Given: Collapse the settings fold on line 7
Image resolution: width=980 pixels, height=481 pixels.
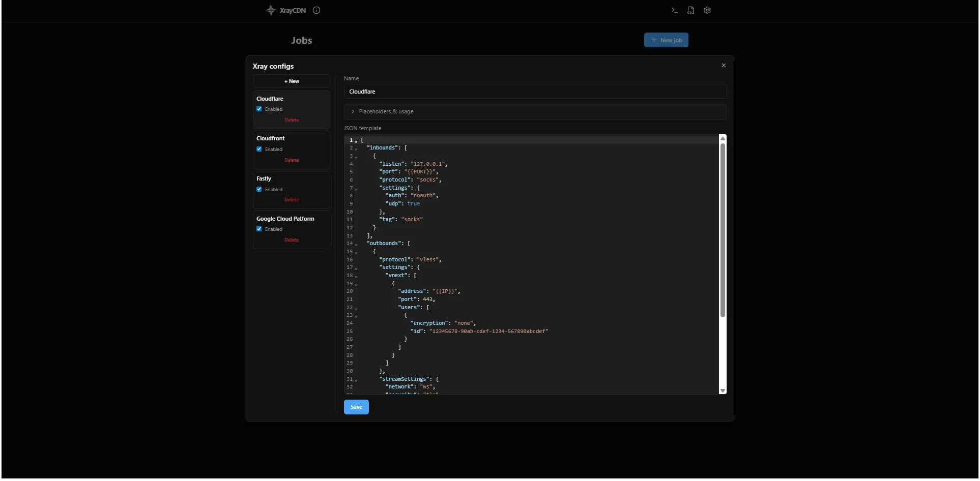Looking at the screenshot, I should pyautogui.click(x=356, y=189).
